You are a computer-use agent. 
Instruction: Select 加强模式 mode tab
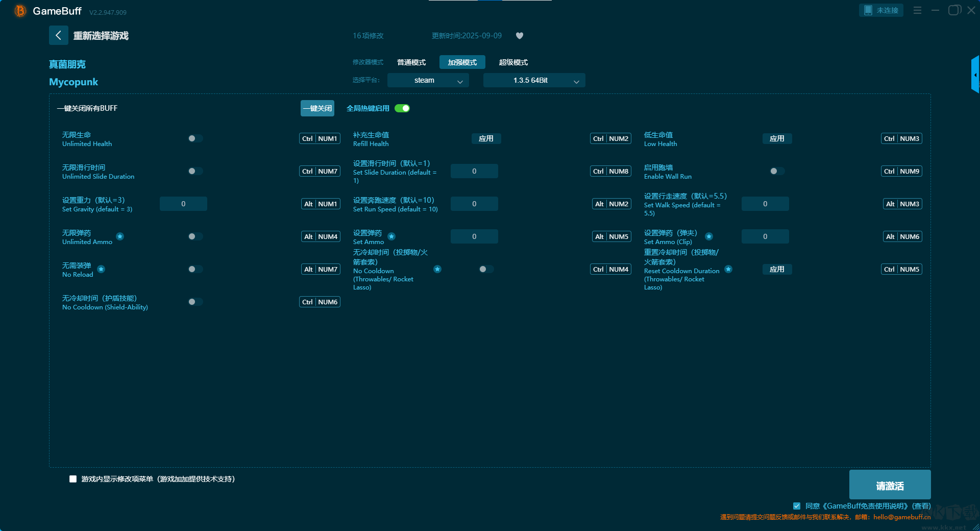tap(462, 62)
